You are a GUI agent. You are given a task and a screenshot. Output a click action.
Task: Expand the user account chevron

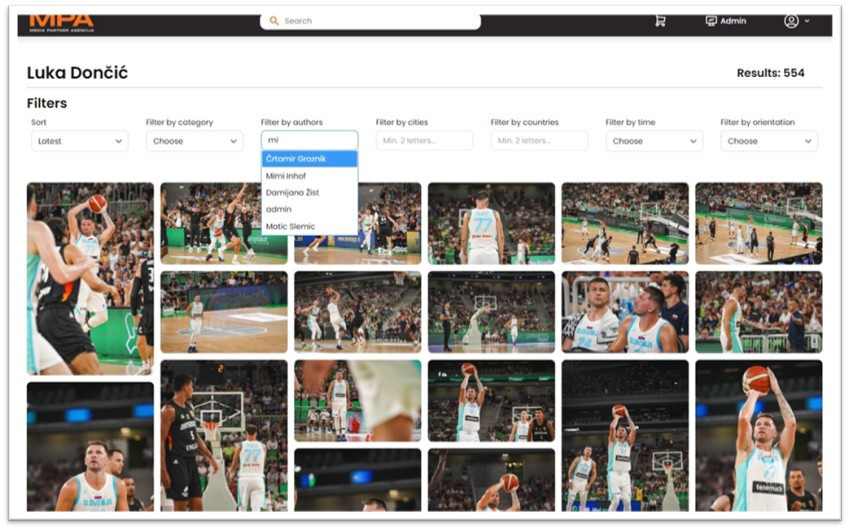[807, 21]
